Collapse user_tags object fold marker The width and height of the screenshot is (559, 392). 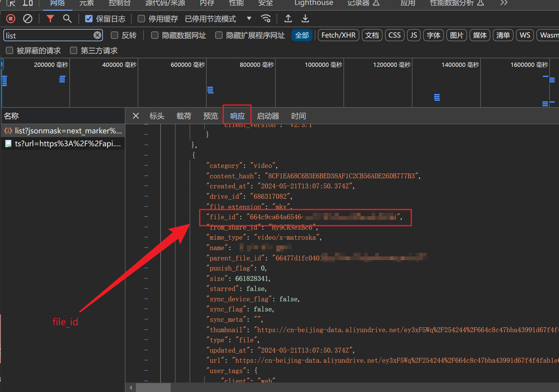[x=146, y=370]
